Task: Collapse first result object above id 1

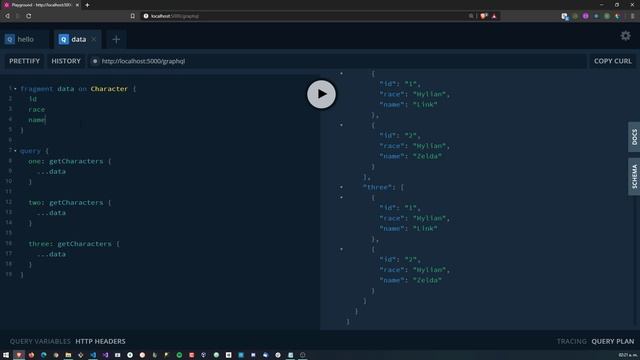Action: (x=341, y=73)
